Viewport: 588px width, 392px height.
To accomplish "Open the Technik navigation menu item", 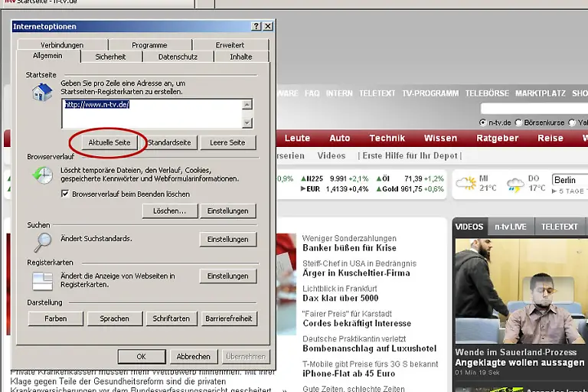I will pos(387,139).
